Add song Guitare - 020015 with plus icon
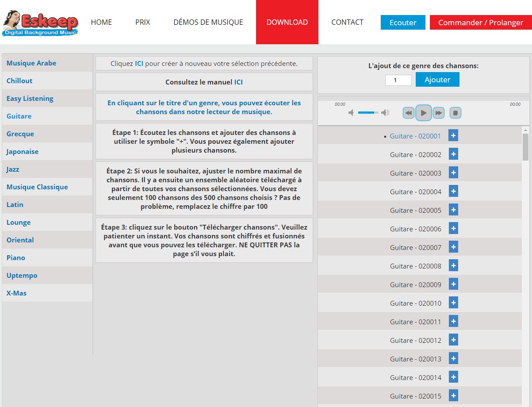The width and height of the screenshot is (532, 407). click(453, 395)
